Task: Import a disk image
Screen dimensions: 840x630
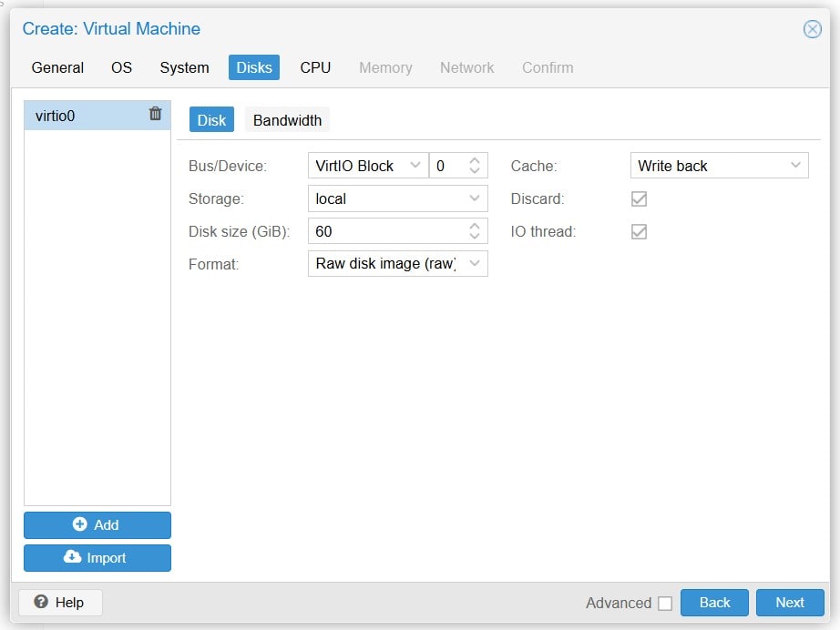Action: [97, 558]
